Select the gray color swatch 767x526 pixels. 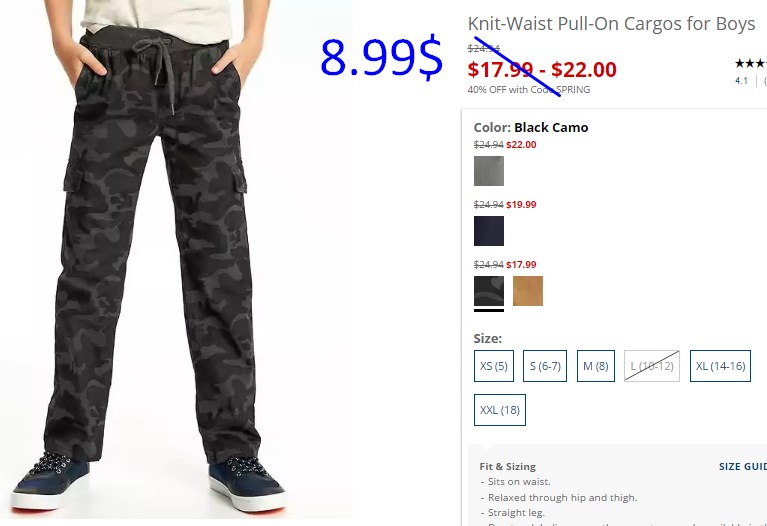pos(489,171)
